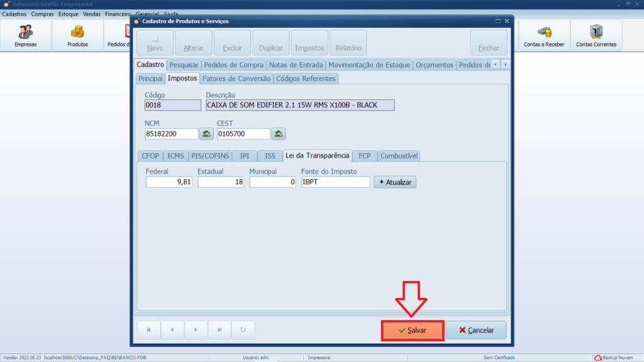Click the NCM lookup icon button
This screenshot has width=644, height=362.
206,134
